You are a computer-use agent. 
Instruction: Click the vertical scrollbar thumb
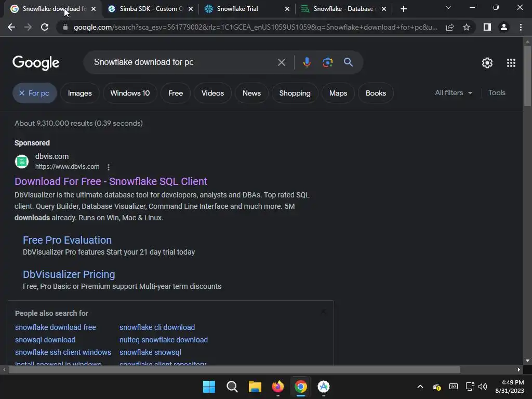[x=527, y=76]
